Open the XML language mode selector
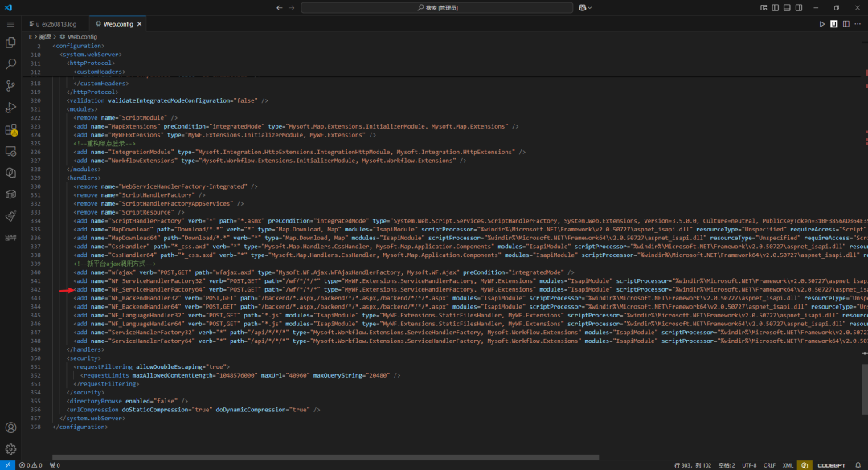Screen dimensions: 868x470 click(x=788, y=465)
